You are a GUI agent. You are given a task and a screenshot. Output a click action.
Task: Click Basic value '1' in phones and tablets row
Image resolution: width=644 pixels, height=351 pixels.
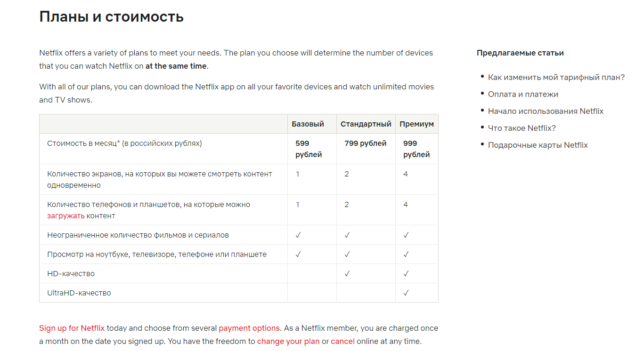coord(298,205)
